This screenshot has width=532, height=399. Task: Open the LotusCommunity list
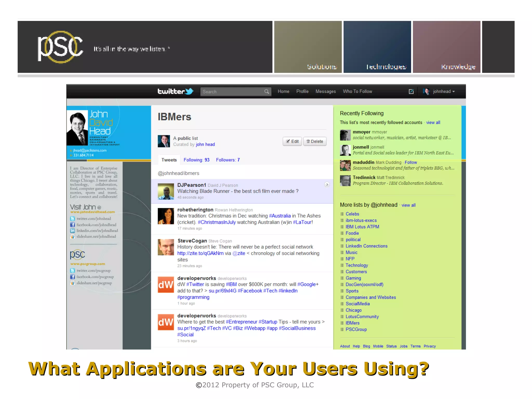coord(362,317)
